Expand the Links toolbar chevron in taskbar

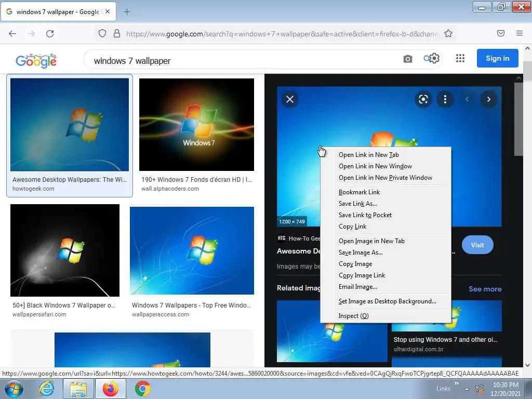click(457, 383)
